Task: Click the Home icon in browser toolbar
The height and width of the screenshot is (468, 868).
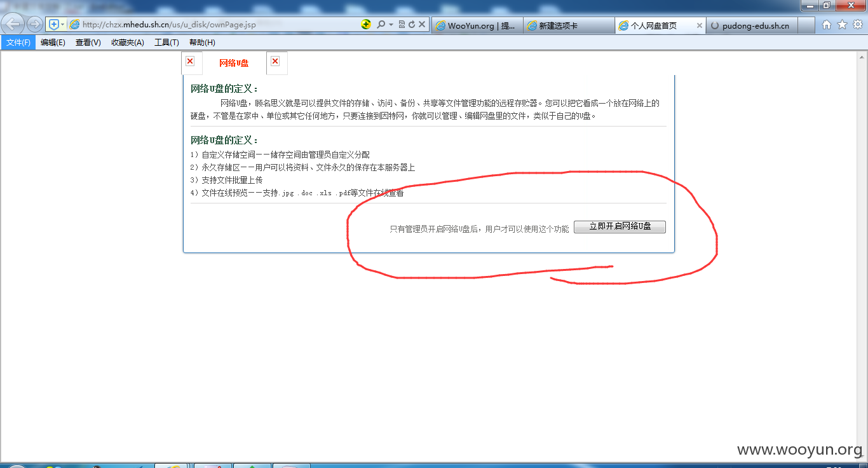Action: point(827,25)
